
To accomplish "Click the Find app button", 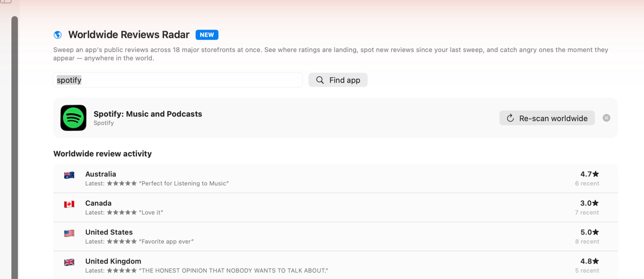I will click(x=338, y=80).
